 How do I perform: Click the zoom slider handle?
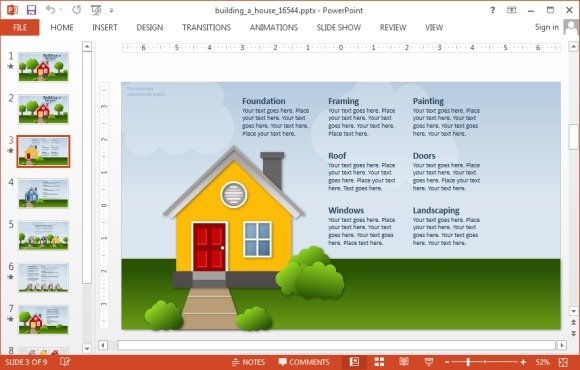click(468, 362)
